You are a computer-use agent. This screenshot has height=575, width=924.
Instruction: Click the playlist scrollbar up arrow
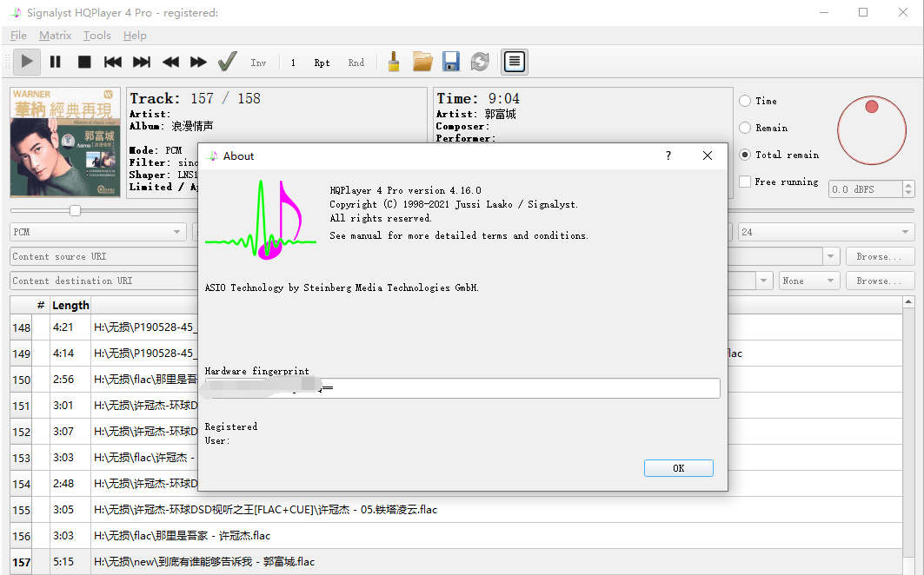[x=908, y=302]
